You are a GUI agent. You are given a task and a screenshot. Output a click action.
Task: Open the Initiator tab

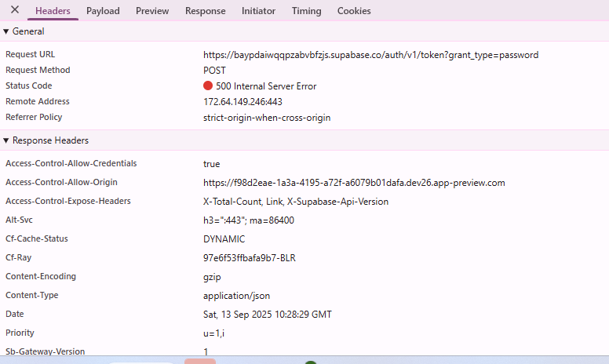(258, 11)
